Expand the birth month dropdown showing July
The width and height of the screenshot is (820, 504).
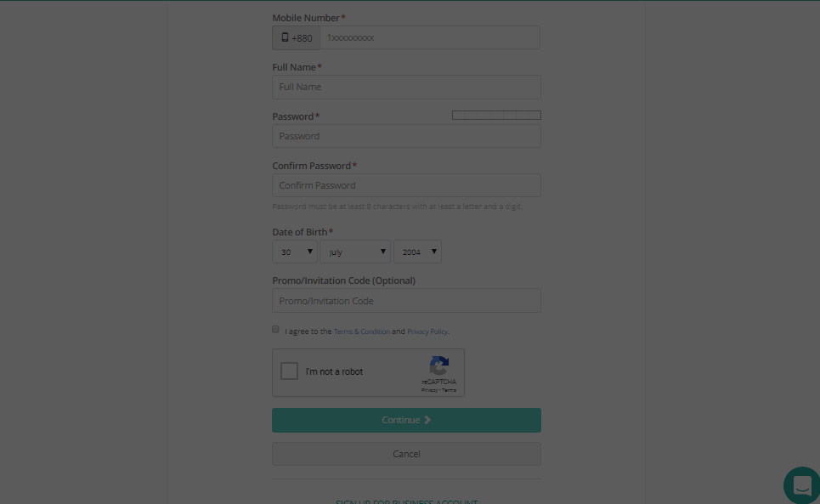pos(355,252)
